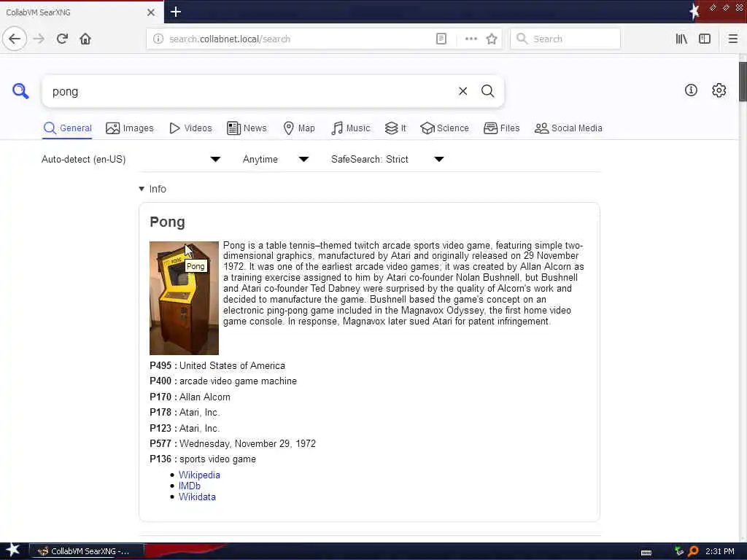Reload the current page
This screenshot has width=747, height=560.
(62, 39)
